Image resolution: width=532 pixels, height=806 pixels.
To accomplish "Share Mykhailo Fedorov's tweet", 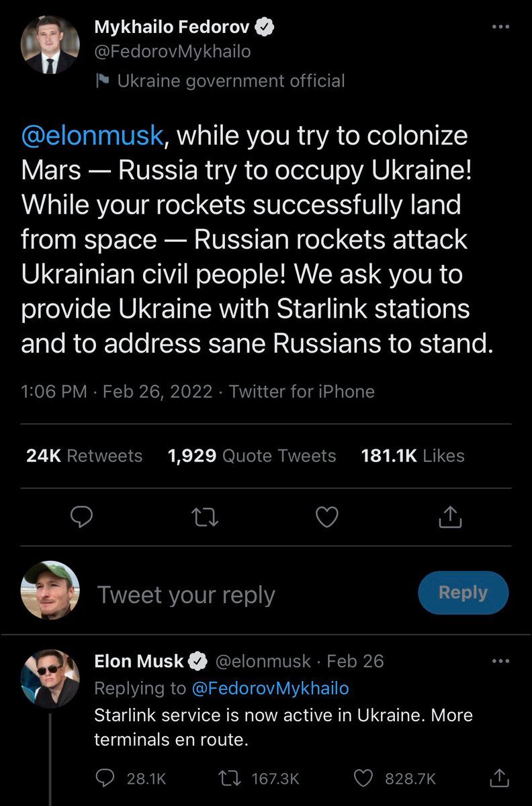I will click(449, 517).
